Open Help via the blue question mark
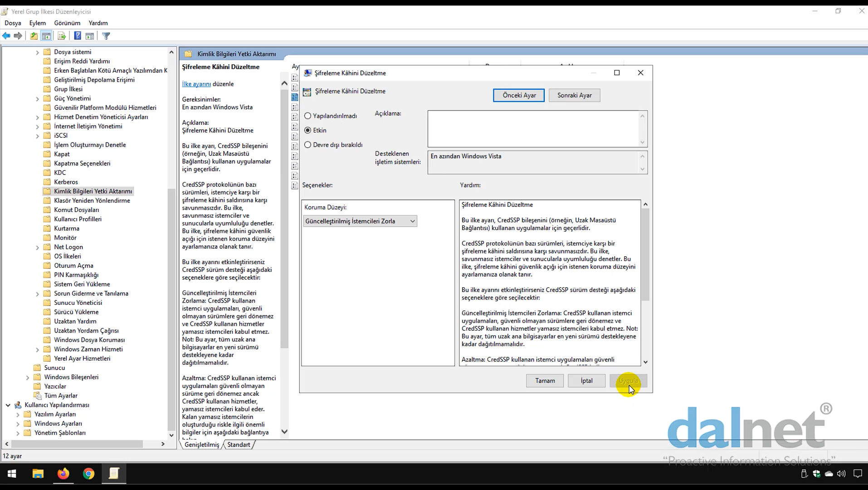This screenshot has height=490, width=868. tap(78, 36)
